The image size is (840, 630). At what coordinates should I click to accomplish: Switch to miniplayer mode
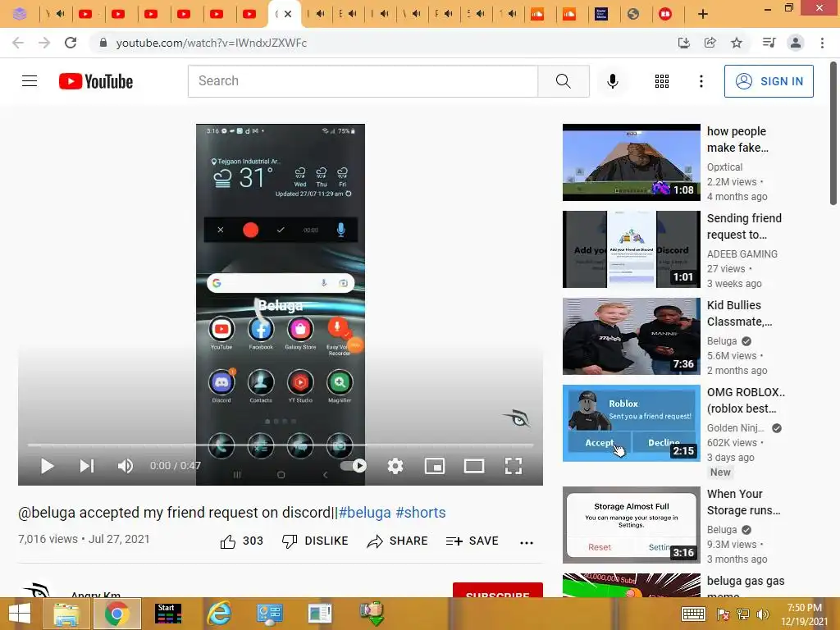435,466
